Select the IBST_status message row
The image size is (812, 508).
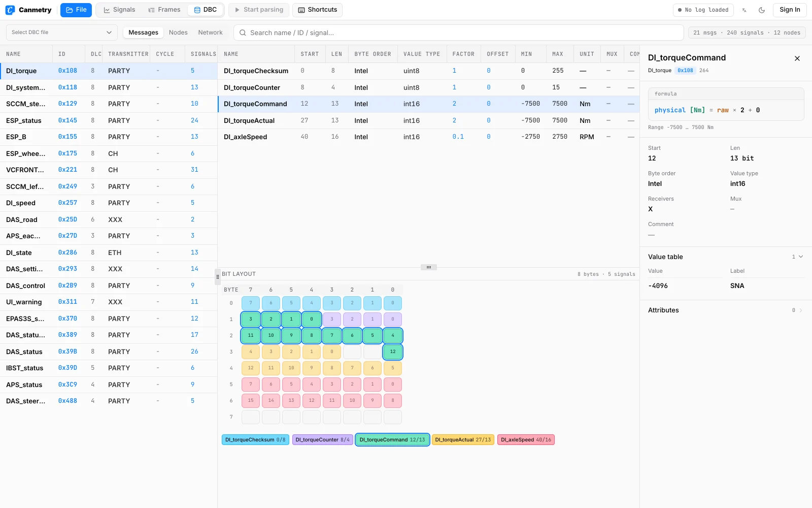click(109, 368)
